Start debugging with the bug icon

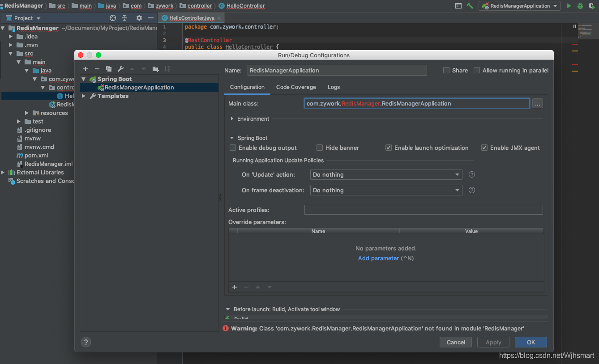click(580, 6)
